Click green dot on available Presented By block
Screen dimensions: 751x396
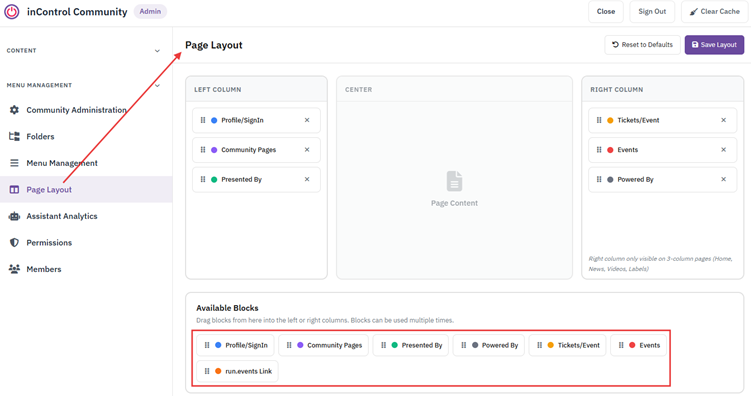pos(395,345)
